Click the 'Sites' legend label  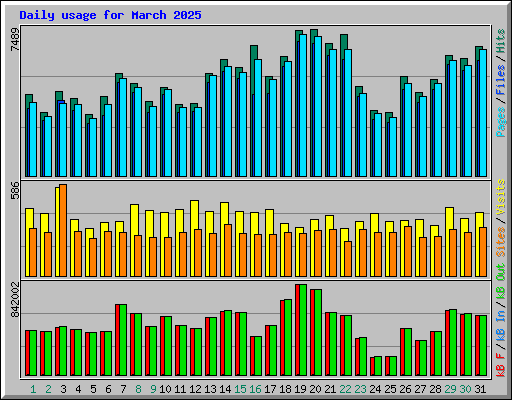(x=501, y=242)
